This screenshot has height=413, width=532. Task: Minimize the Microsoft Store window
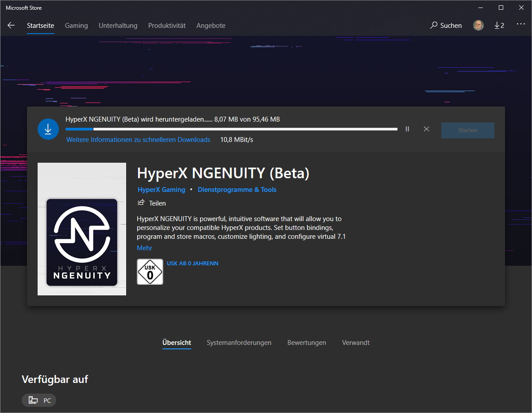coord(481,8)
